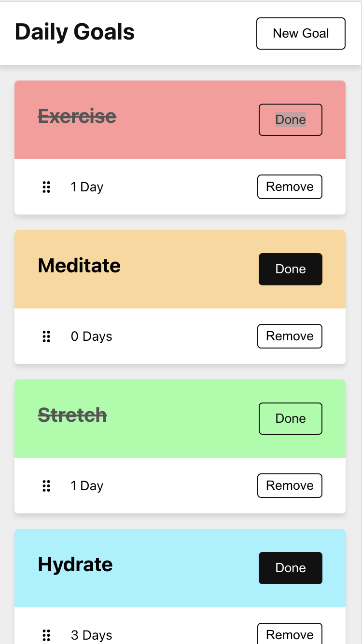Click the Hydrate goal title
Image resolution: width=362 pixels, height=644 pixels.
(75, 565)
